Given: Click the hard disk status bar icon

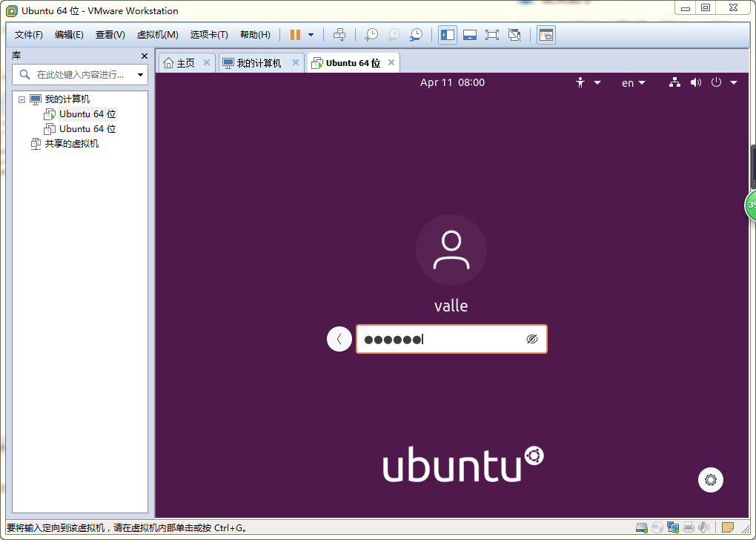Looking at the screenshot, I should coord(642,527).
